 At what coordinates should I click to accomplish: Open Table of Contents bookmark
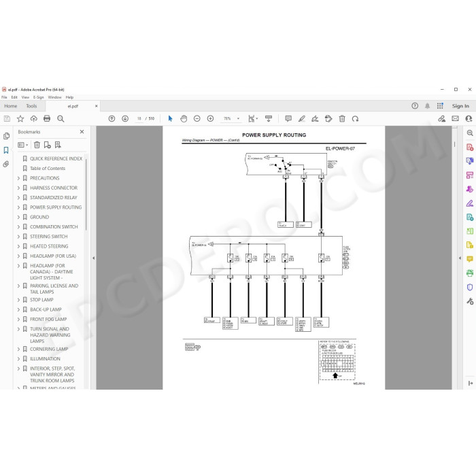pyautogui.click(x=48, y=169)
